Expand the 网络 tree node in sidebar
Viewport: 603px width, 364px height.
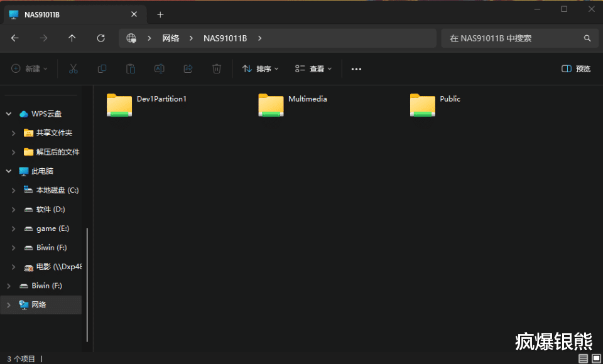pos(8,305)
